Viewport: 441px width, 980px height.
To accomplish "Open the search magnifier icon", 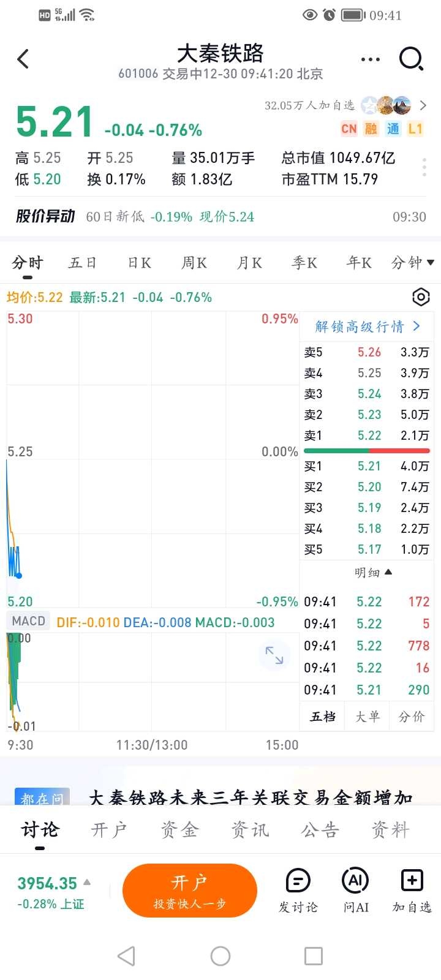I will click(411, 59).
